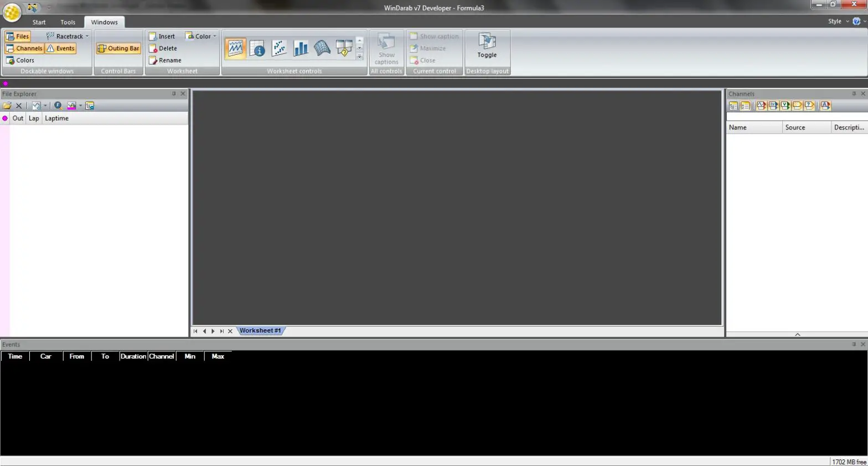
Task: Open the dropdown arrow next to wave chart icon
Action: [45, 106]
